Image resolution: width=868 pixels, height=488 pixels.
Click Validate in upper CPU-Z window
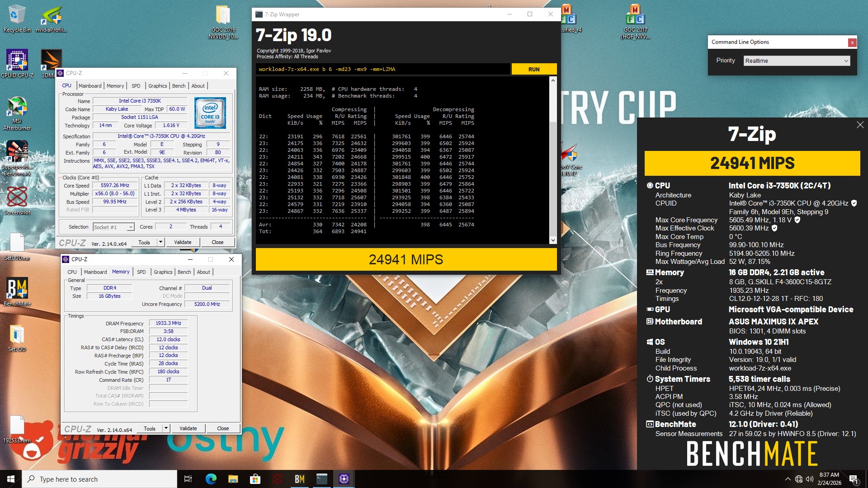[183, 242]
